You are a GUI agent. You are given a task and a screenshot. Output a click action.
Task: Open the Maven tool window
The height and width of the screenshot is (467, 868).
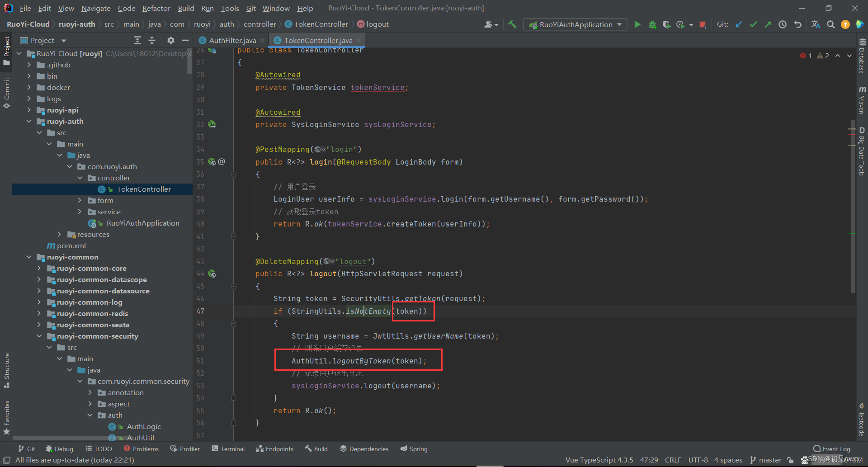862,100
